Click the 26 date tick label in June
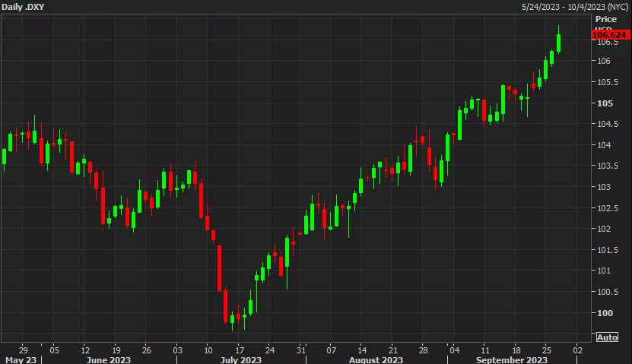Screen dimensions: 632x364 point(146,350)
